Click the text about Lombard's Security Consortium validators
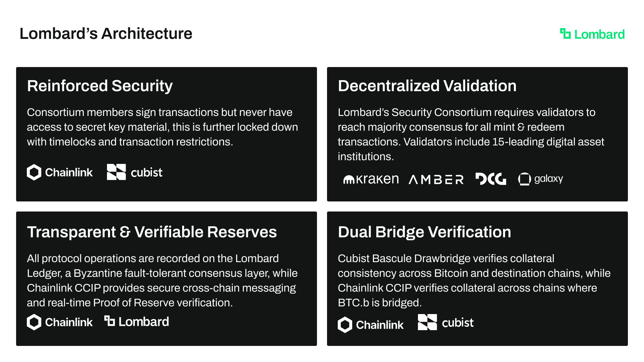The width and height of the screenshot is (644, 362). click(x=471, y=134)
